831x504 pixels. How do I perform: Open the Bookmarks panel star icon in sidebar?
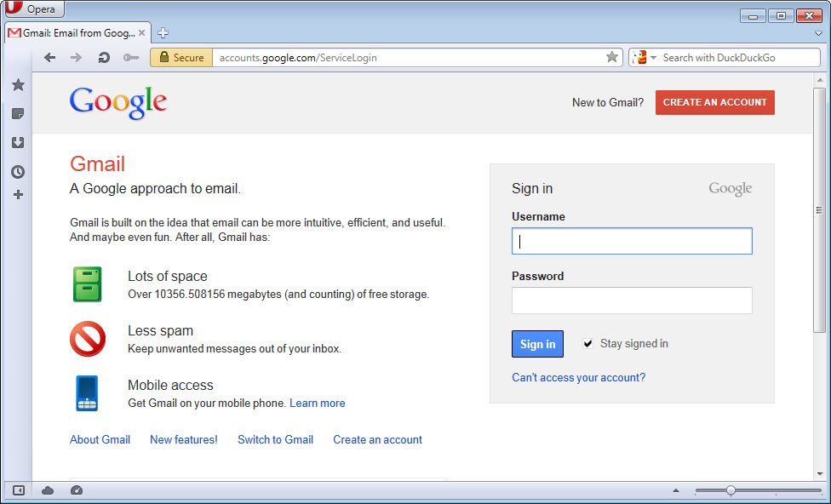(18, 85)
